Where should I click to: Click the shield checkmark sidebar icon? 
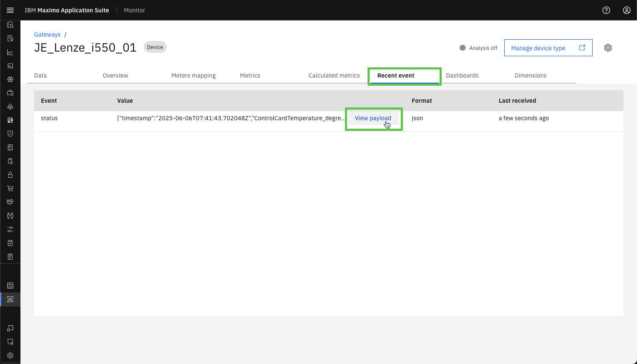[10, 134]
